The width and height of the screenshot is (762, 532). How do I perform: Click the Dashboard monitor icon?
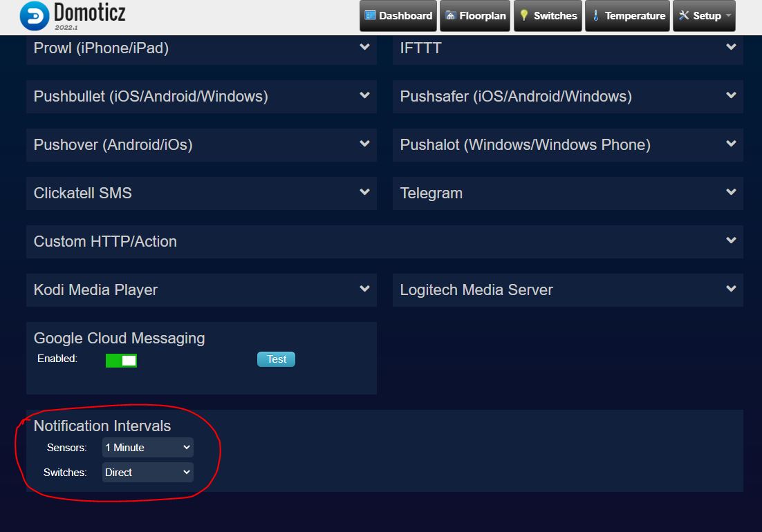pos(371,15)
